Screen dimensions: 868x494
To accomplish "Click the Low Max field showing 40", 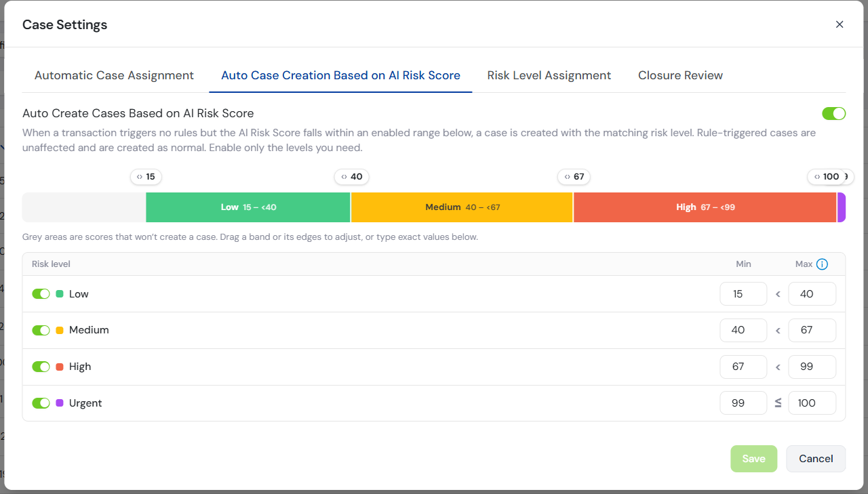I will pos(812,294).
